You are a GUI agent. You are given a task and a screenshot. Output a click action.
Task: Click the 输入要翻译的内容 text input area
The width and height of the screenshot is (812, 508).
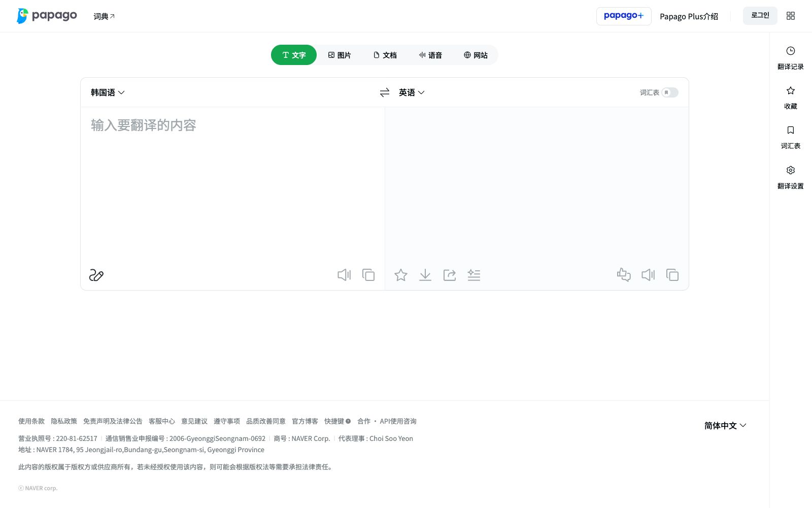pyautogui.click(x=232, y=185)
